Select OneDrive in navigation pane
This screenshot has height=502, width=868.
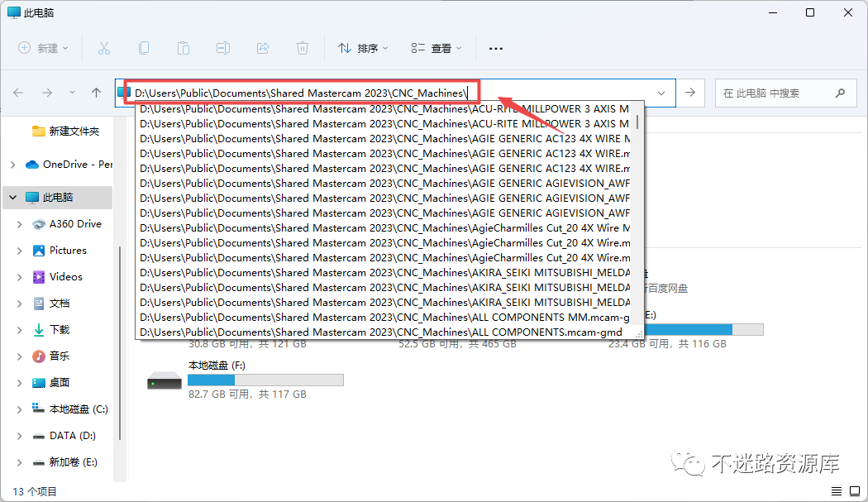pyautogui.click(x=69, y=165)
